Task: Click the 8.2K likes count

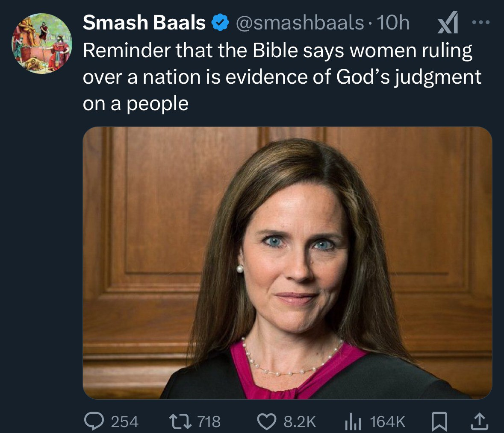Action: point(300,422)
